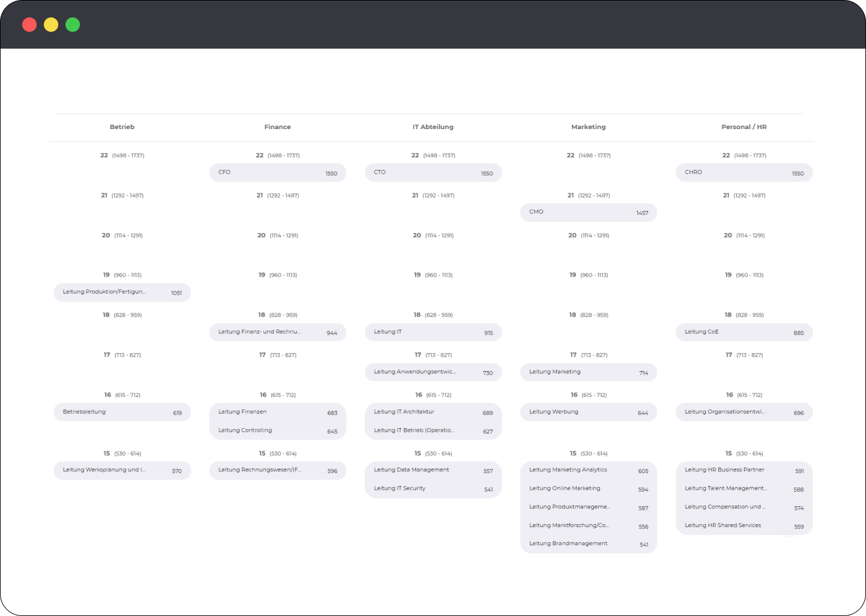Click the Leitung HR Shared Services entry

pos(744,525)
